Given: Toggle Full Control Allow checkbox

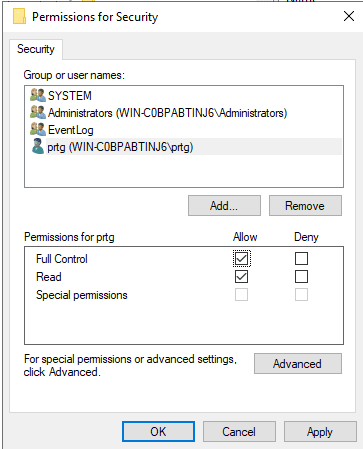Looking at the screenshot, I should click(241, 259).
